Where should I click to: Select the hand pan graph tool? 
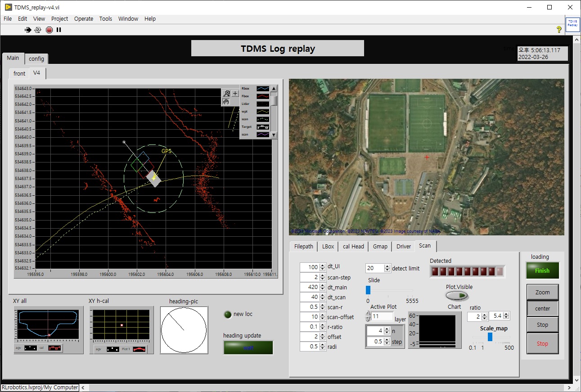coord(226,102)
